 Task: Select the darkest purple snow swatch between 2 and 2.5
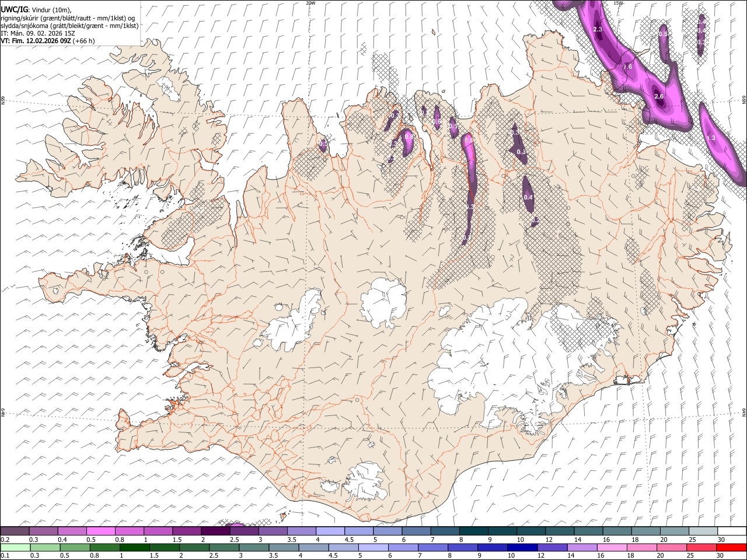pos(215,531)
